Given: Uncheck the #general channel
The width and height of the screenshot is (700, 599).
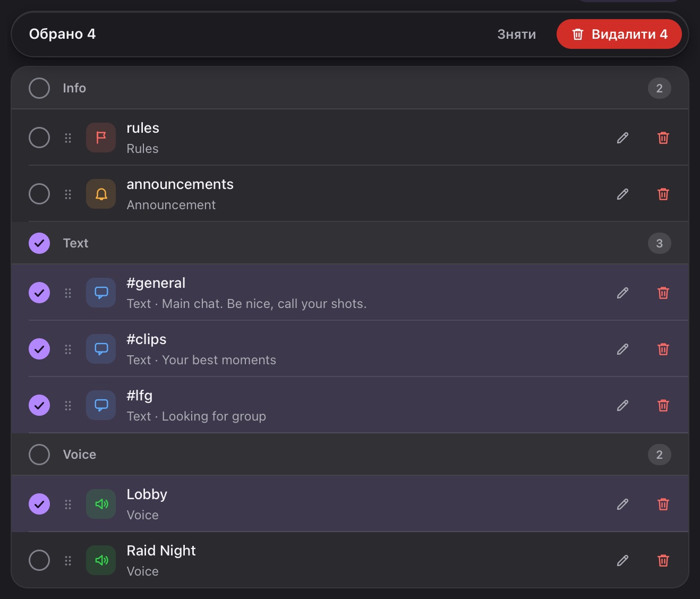Looking at the screenshot, I should tap(39, 293).
